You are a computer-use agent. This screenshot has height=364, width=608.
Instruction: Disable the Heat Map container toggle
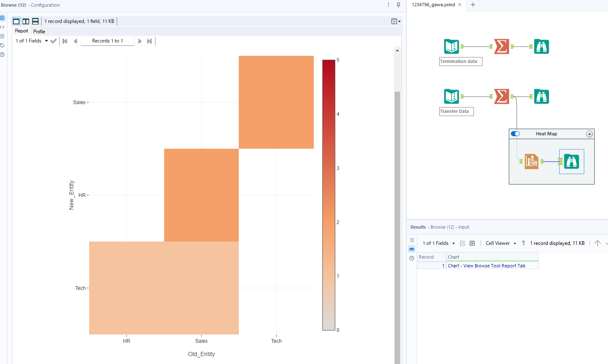515,134
